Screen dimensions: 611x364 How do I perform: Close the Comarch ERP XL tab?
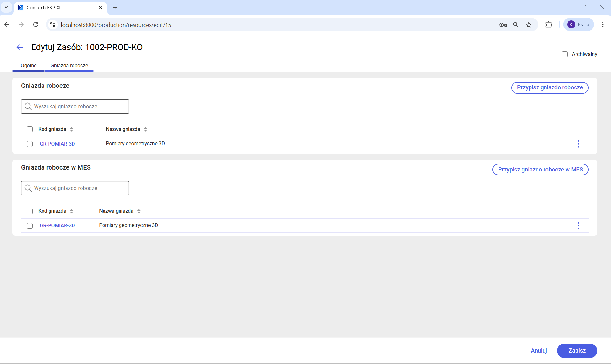[x=100, y=7]
